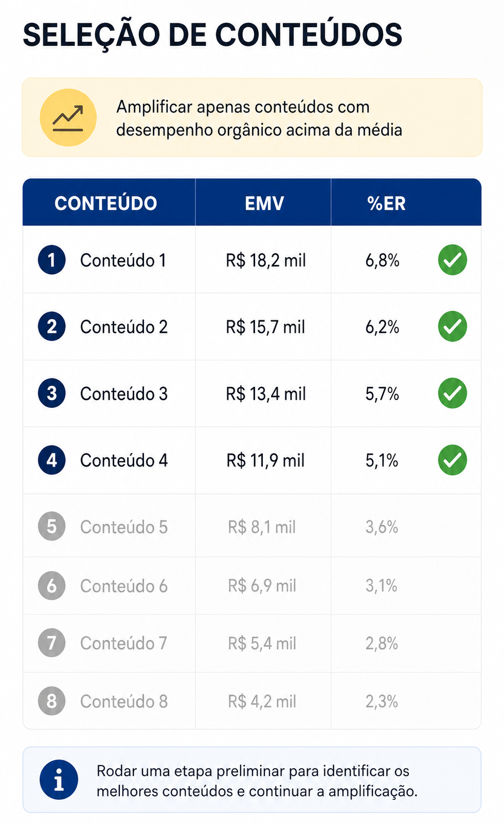Click the greyed Conteúdo 6 label
This screenshot has width=504, height=825.
tap(124, 586)
